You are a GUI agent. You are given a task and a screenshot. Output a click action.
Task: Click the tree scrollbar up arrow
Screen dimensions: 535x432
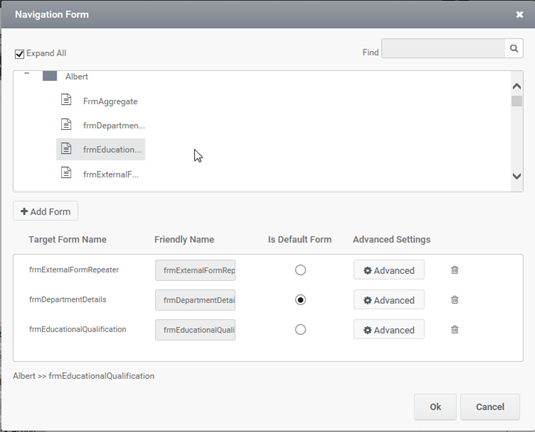click(517, 86)
